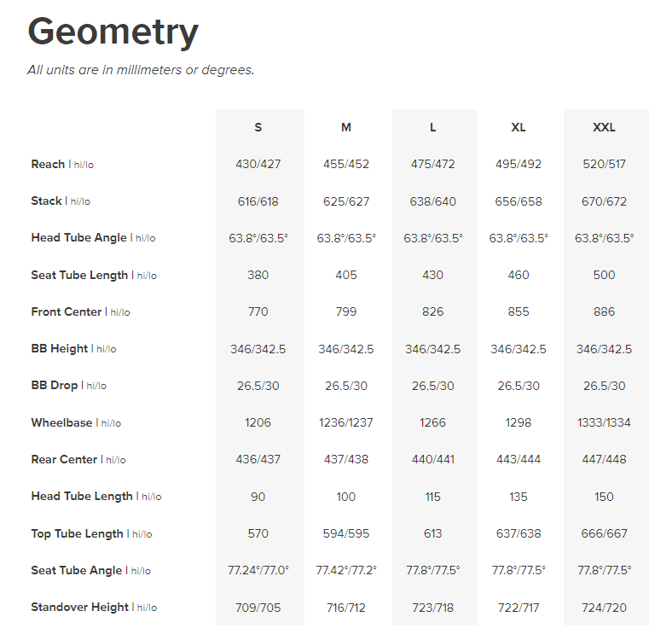Click the BB Height row label

point(60,348)
